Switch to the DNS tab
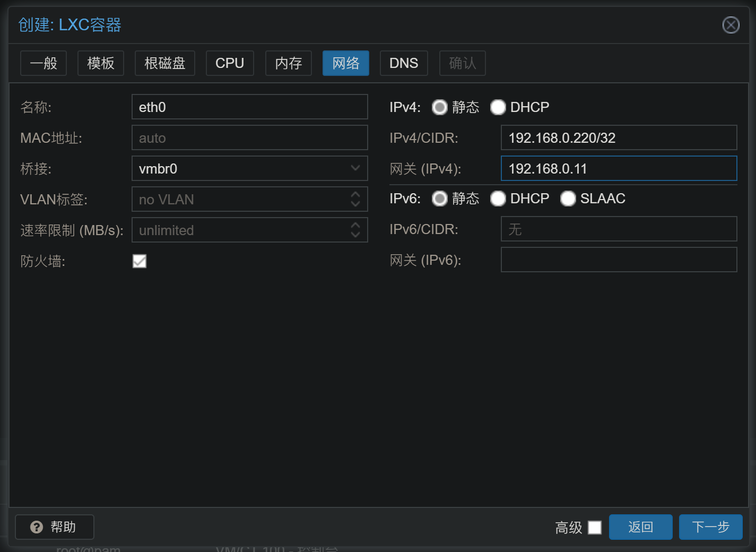Image resolution: width=756 pixels, height=552 pixels. [x=404, y=63]
